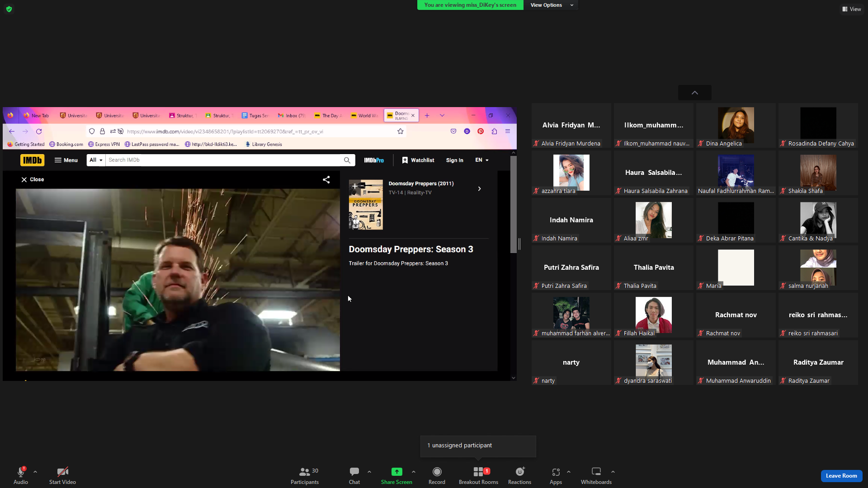868x488 pixels.
Task: Expand share options arrow next to Share Screen
Action: click(x=414, y=472)
